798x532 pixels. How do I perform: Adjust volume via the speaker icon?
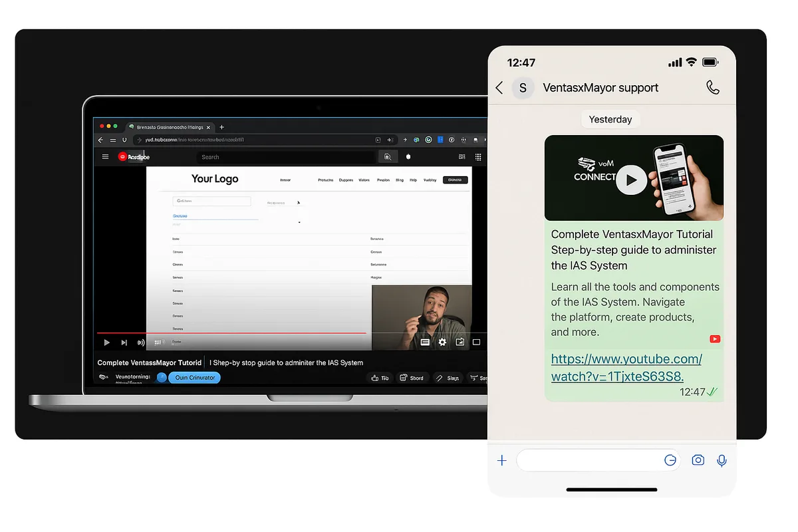140,342
